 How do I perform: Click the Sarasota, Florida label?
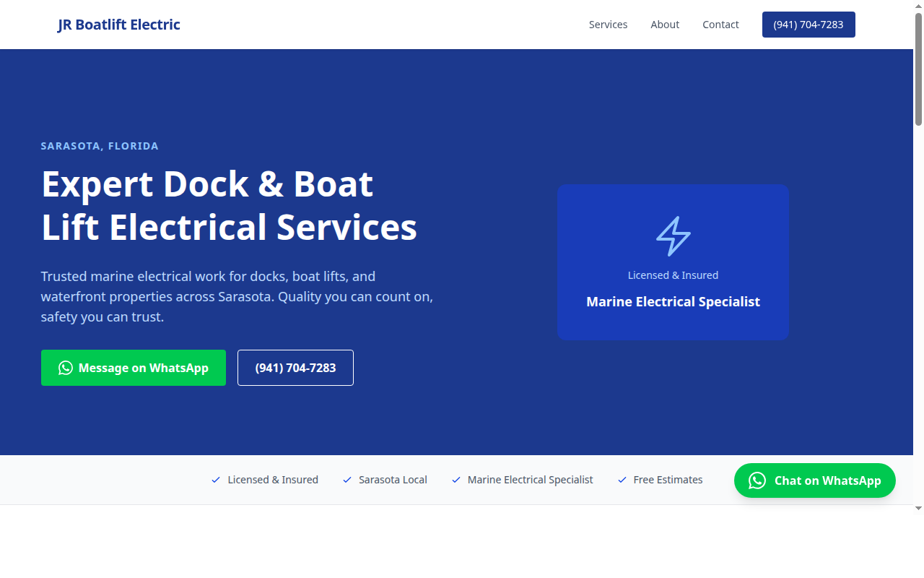click(100, 146)
